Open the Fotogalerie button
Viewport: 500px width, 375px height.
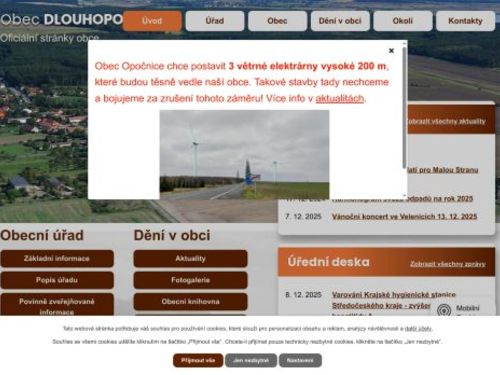(190, 280)
